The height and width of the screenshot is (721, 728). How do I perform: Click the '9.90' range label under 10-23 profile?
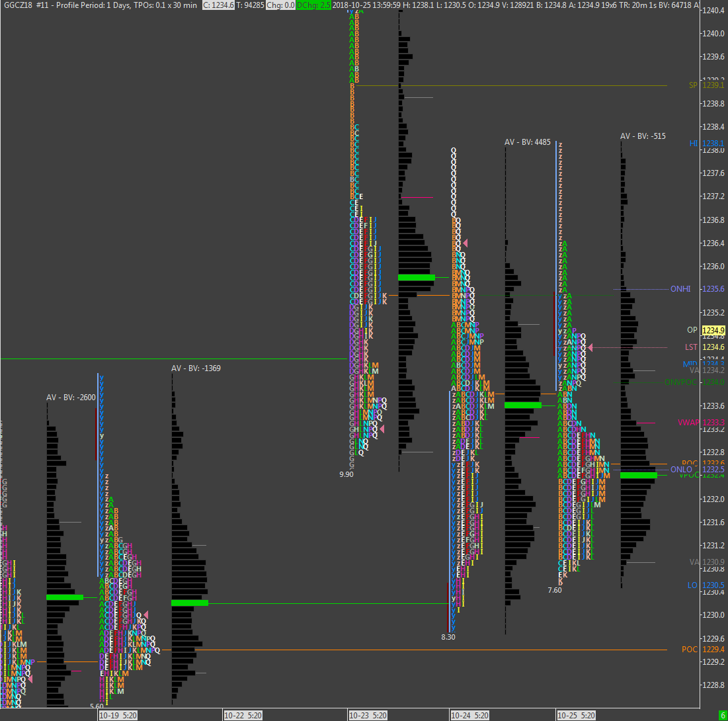tap(346, 474)
